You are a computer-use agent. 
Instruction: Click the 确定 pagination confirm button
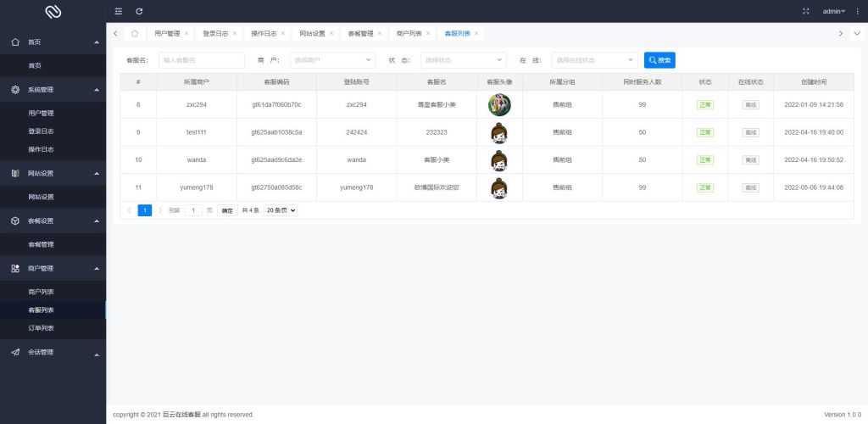point(226,210)
